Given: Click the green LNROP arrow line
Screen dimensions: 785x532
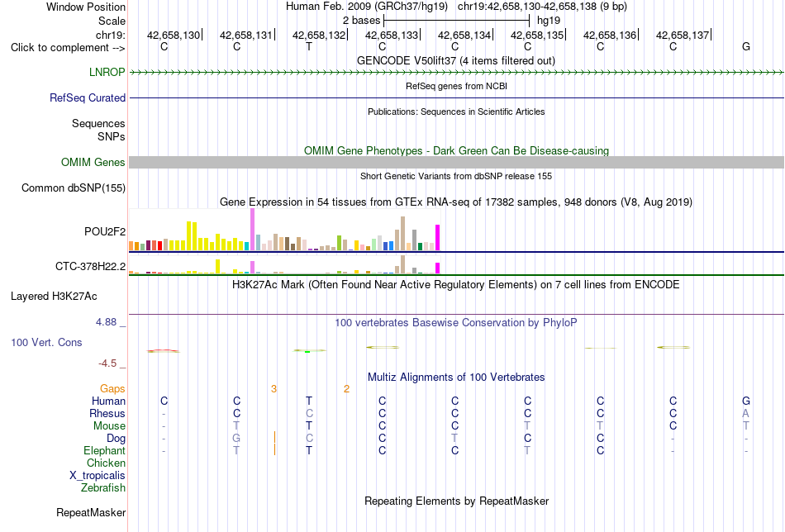Looking at the screenshot, I should (456, 73).
